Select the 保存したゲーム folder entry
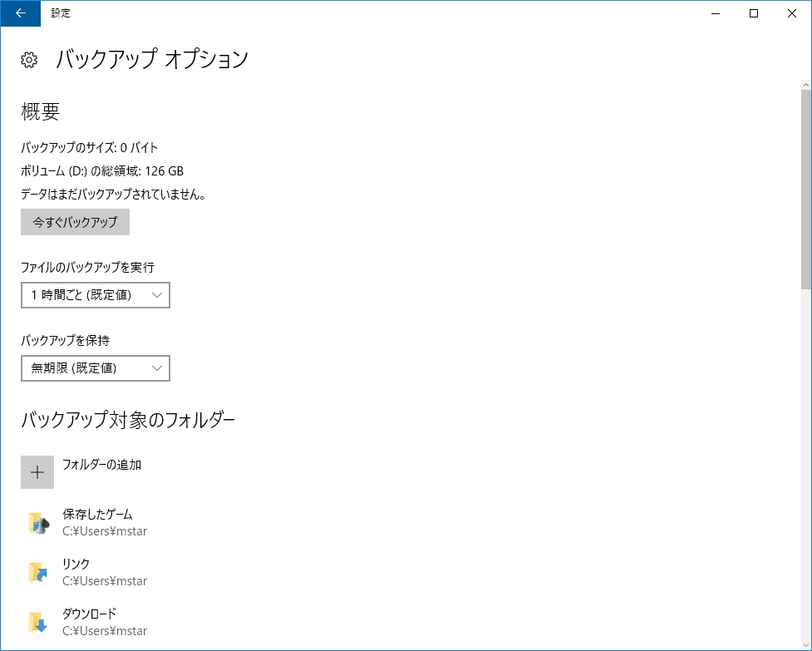The image size is (812, 651). pyautogui.click(x=95, y=514)
